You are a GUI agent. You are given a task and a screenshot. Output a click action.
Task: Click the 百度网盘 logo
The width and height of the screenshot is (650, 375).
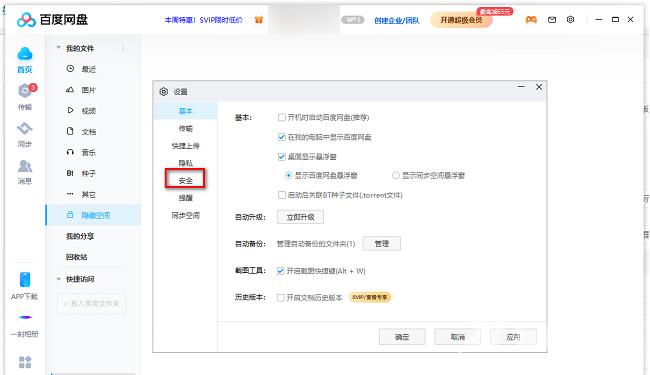point(52,19)
